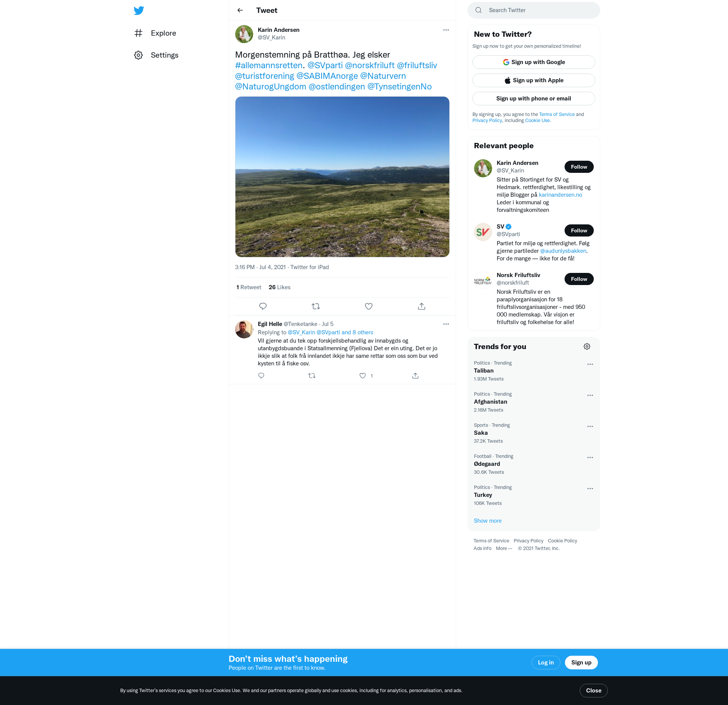Open more options for Ødegaard trend
728x705 pixels.
(590, 457)
